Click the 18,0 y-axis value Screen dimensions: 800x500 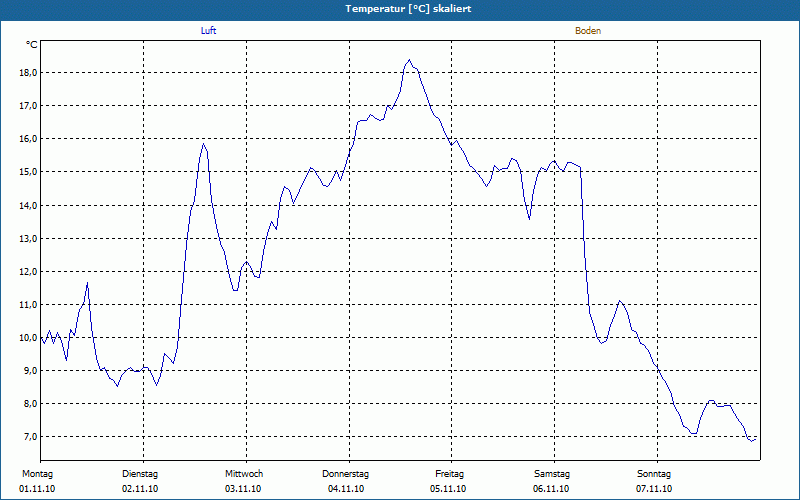pyautogui.click(x=29, y=72)
